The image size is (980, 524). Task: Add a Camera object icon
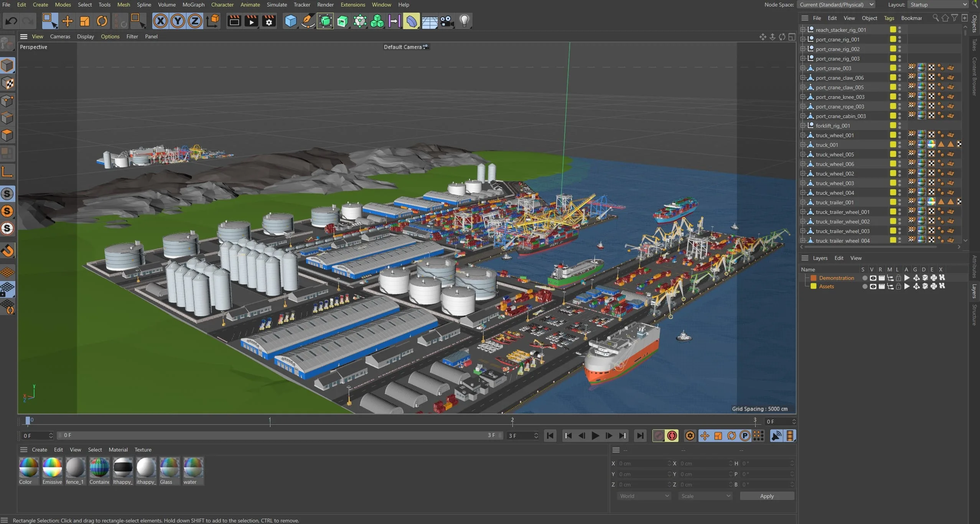tap(447, 21)
